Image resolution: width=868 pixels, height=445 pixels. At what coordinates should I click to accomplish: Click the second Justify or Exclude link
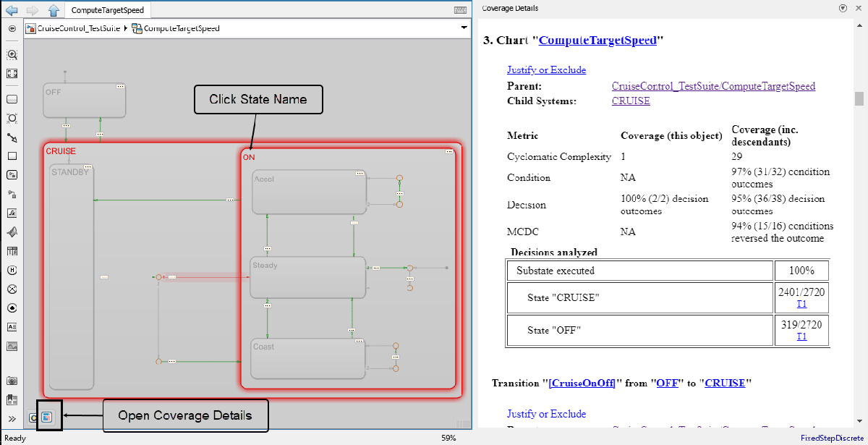[x=546, y=414]
